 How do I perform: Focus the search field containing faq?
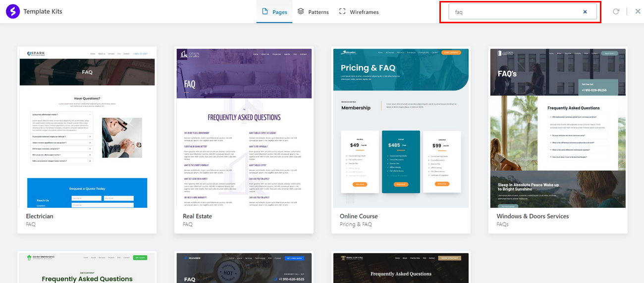pyautogui.click(x=515, y=12)
